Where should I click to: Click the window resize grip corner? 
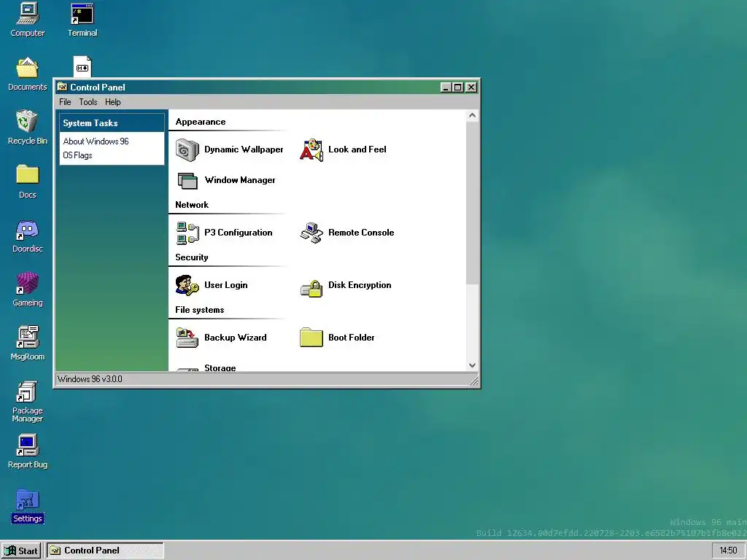tap(474, 380)
